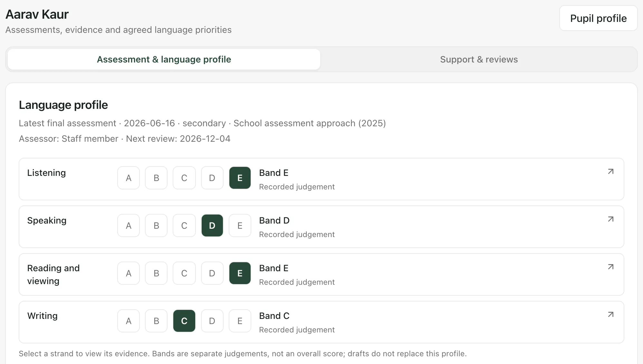Screen dimensions: 643x364
Task: Select band B in Listening row
Action: 156,178
